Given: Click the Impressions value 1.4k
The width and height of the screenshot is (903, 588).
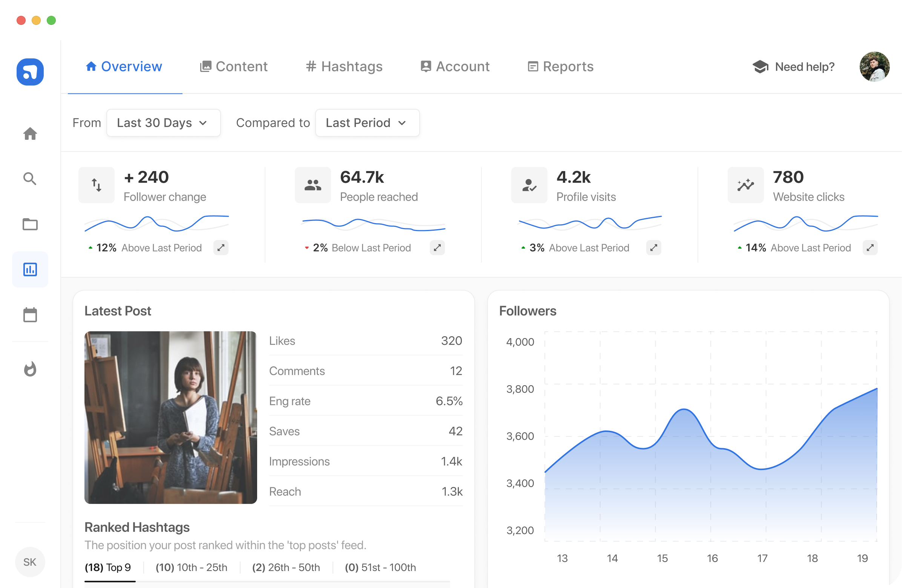Looking at the screenshot, I should [x=452, y=462].
